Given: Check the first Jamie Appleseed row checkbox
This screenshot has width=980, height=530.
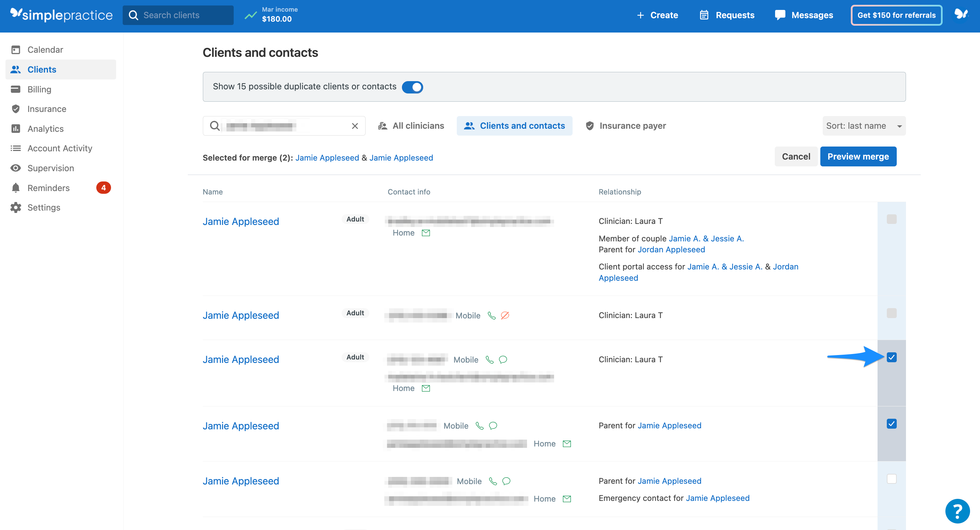Looking at the screenshot, I should coord(892,219).
